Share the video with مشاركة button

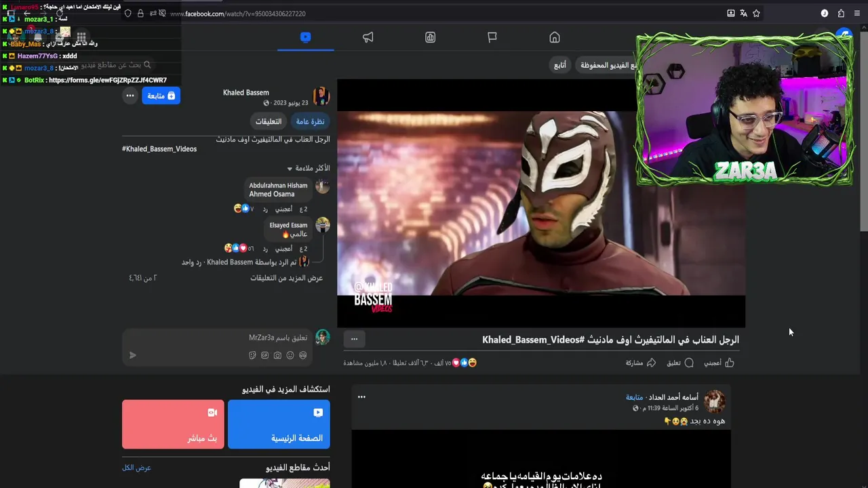click(641, 363)
